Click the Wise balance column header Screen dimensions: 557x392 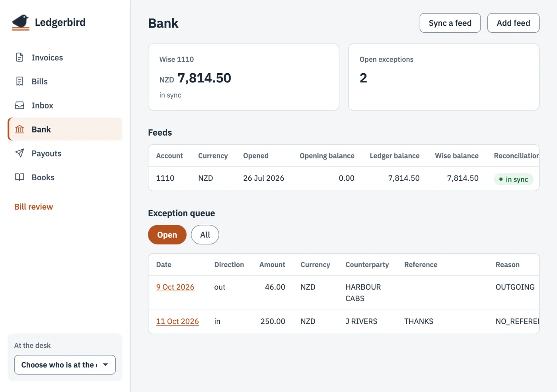[x=457, y=156]
